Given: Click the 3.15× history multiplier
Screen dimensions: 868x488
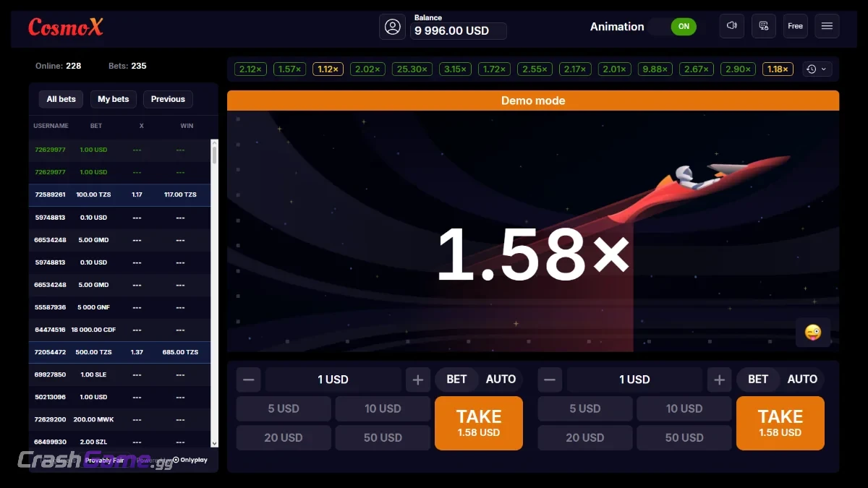Looking at the screenshot, I should (455, 69).
